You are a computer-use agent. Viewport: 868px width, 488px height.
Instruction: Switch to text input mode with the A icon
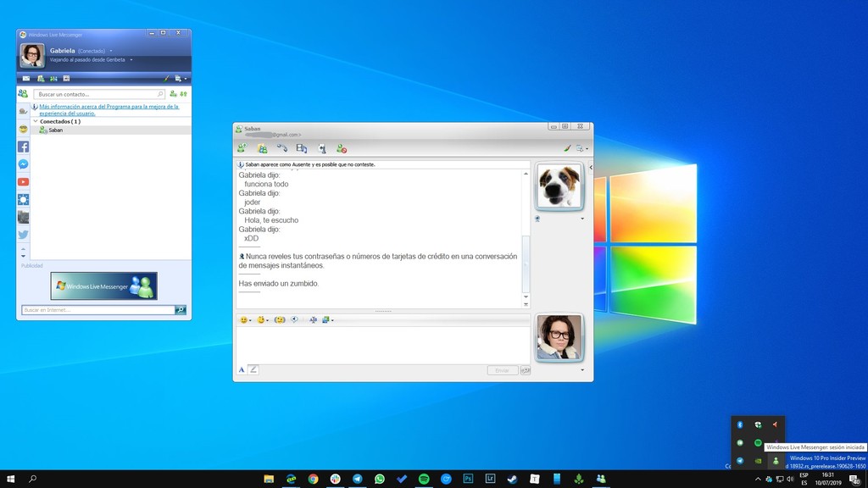pyautogui.click(x=242, y=369)
